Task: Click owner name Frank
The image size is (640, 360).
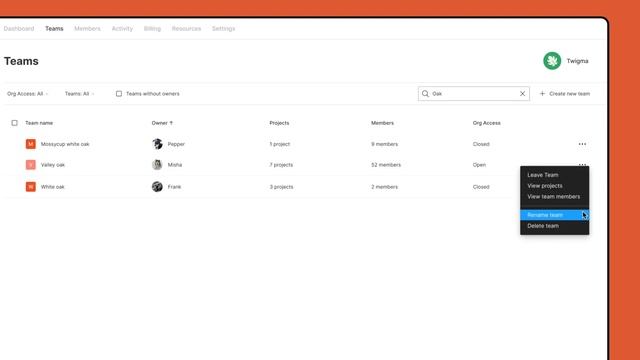Action: click(x=174, y=187)
